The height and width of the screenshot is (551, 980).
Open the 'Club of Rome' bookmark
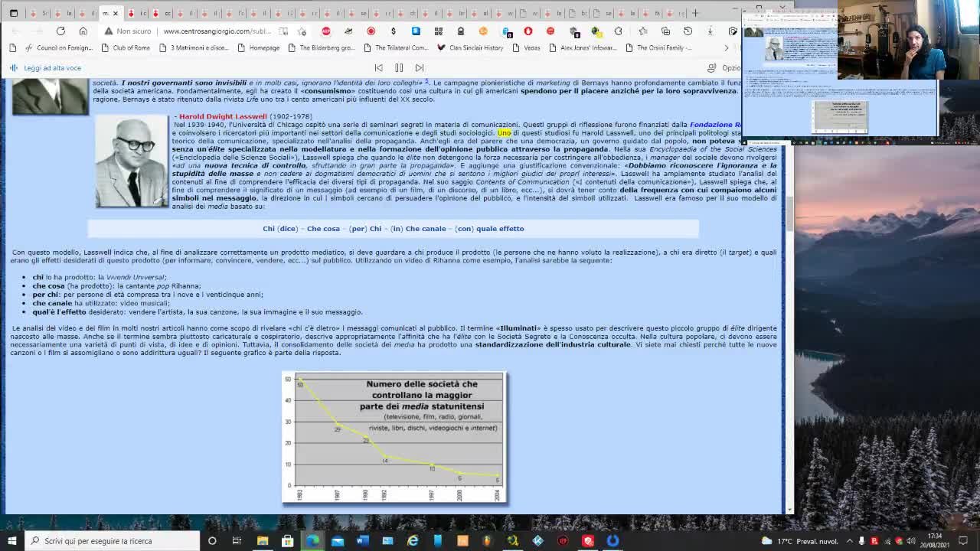126,47
